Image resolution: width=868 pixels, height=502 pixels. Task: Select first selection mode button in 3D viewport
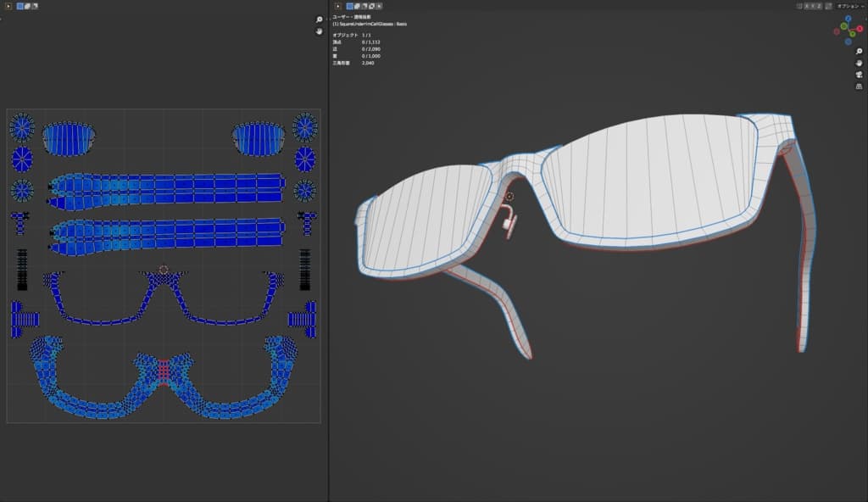(349, 6)
